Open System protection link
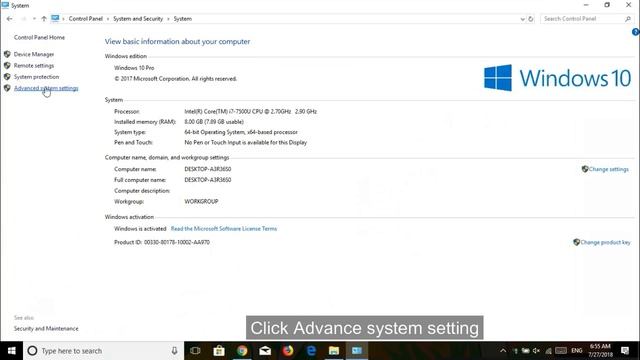The width and height of the screenshot is (640, 360). [36, 77]
